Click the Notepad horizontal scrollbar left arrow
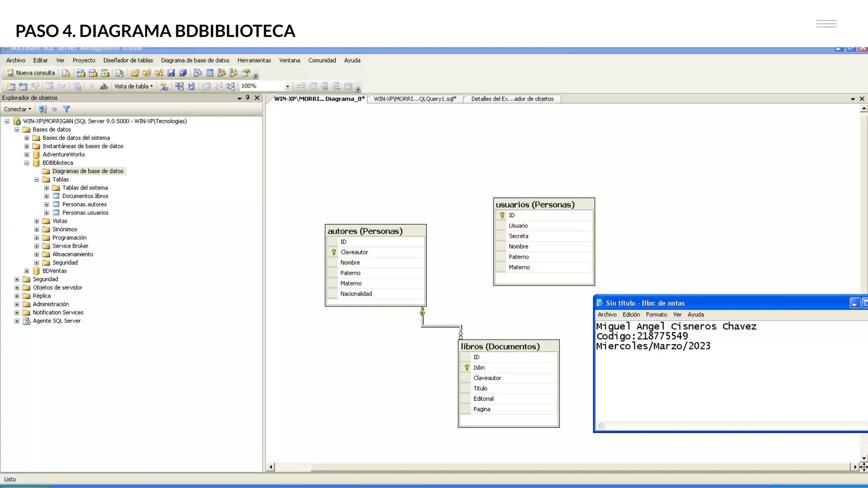868x488 pixels. (x=600, y=426)
